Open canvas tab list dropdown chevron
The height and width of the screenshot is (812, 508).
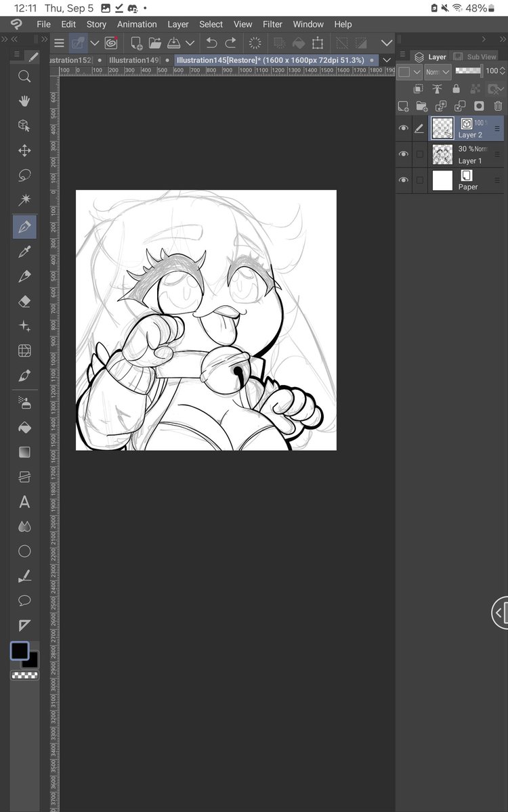tap(387, 60)
